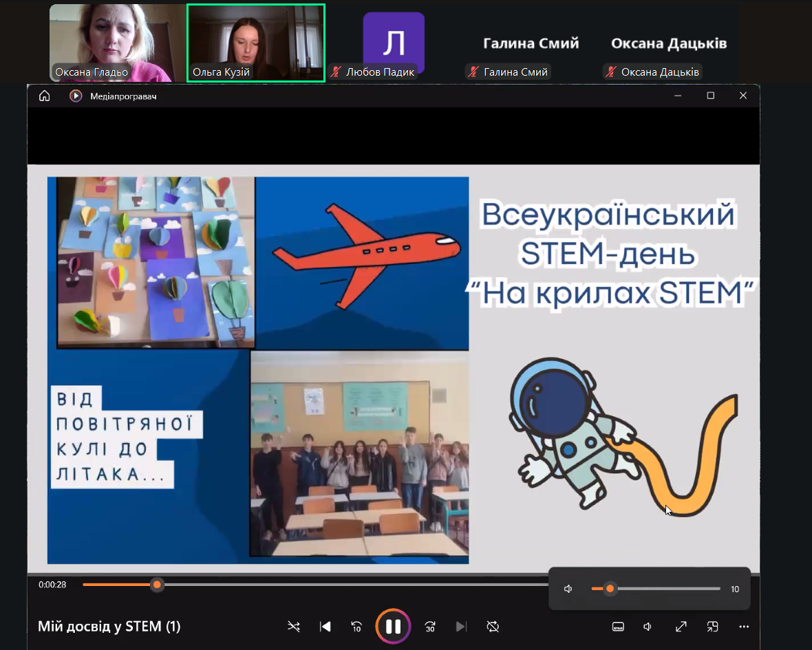The image size is (812, 650).
Task: Toggle shuffle mode in media player
Action: click(x=294, y=626)
